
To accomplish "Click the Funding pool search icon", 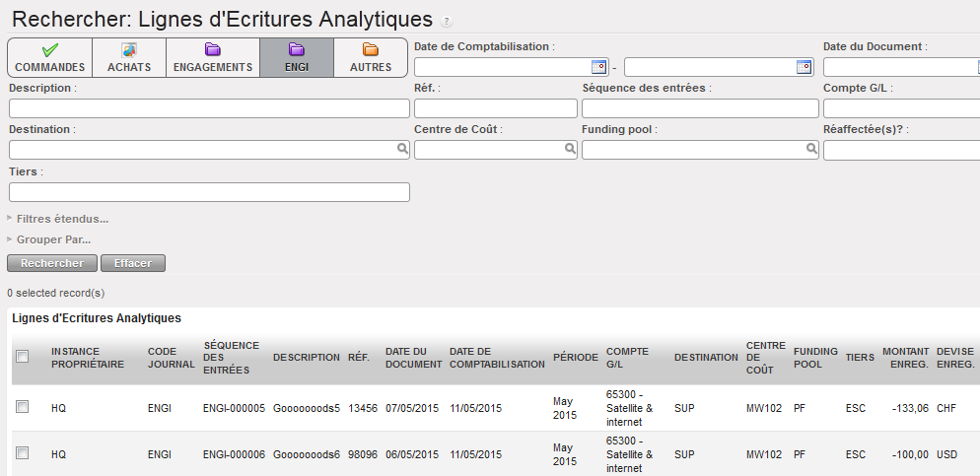I will click(x=811, y=150).
